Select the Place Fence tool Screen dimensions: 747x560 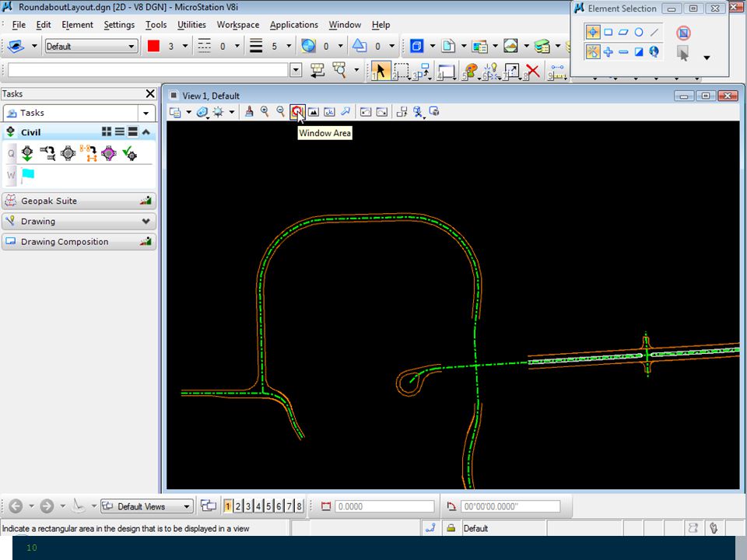402,71
